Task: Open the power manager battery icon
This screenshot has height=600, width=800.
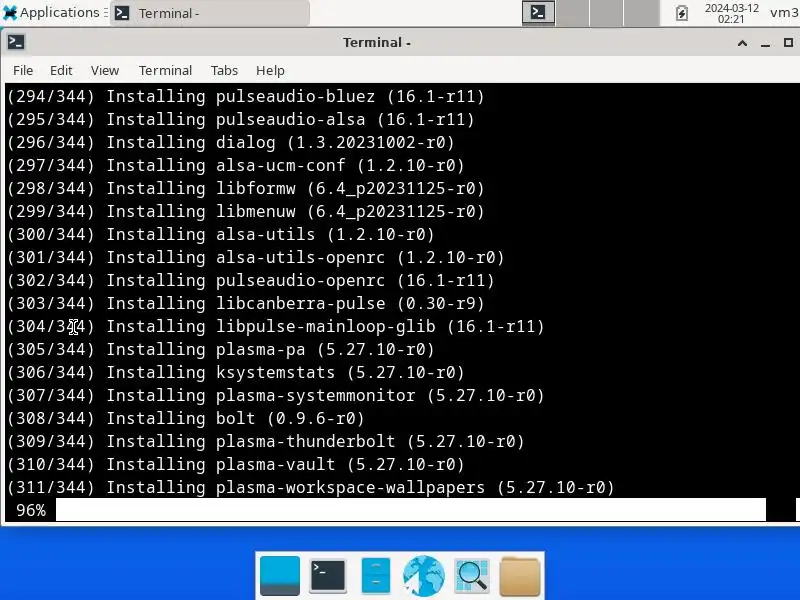Action: 682,13
